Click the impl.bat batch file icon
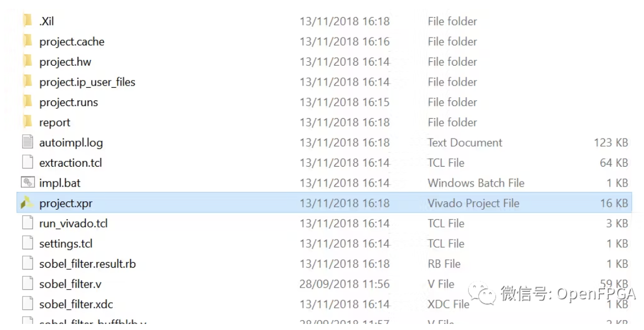The width and height of the screenshot is (644, 330). click(x=28, y=183)
